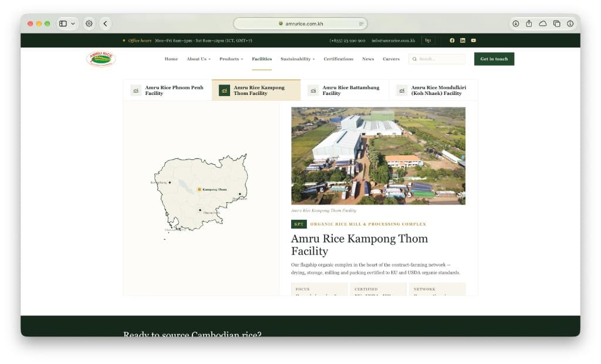
Task: Select the Mondulkiri map marker
Action: pos(240,195)
